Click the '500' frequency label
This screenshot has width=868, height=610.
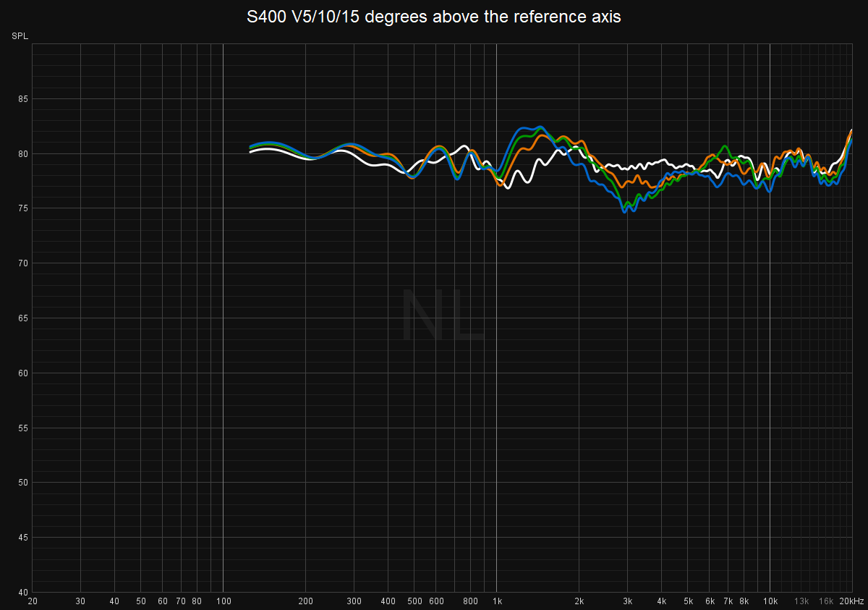414,601
